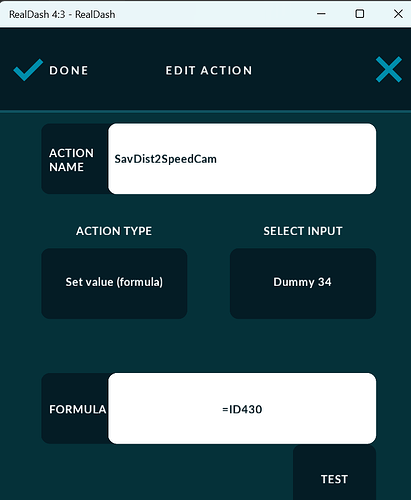Open the Dummy 34 input selector
The height and width of the screenshot is (500, 411).
[x=303, y=283]
